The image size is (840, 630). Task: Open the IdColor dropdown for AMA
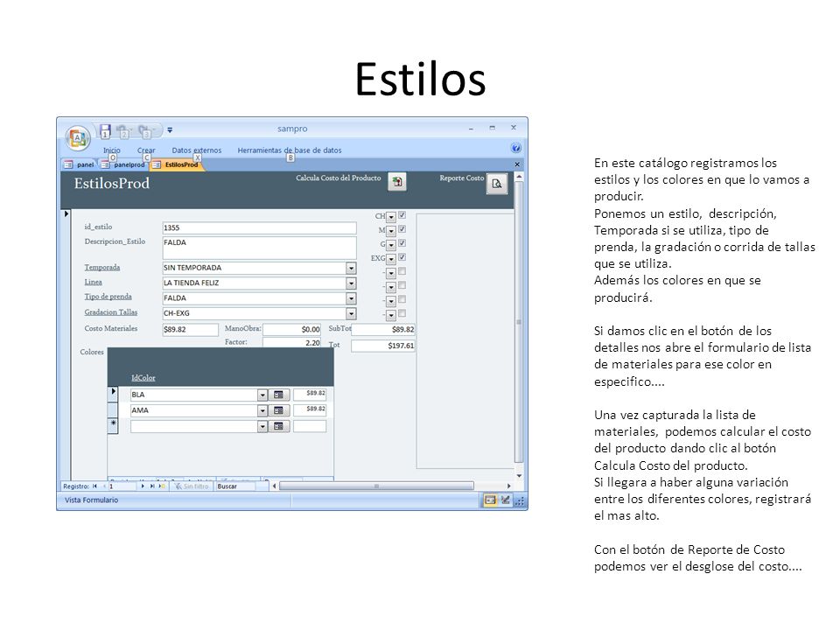coord(262,410)
